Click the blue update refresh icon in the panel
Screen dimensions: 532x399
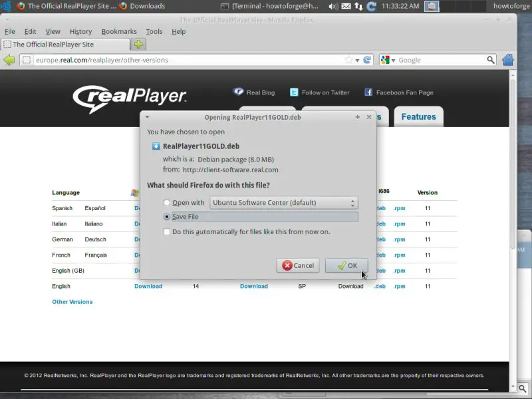click(x=372, y=6)
